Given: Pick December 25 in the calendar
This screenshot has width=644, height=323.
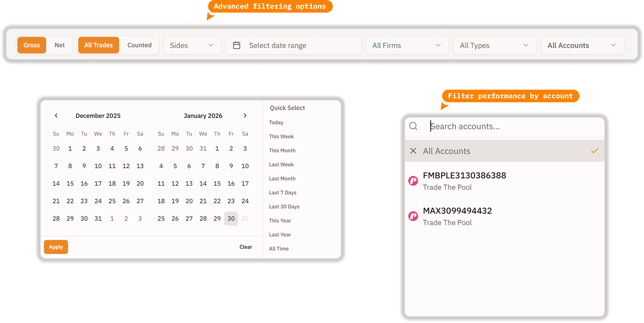Looking at the screenshot, I should (112, 201).
